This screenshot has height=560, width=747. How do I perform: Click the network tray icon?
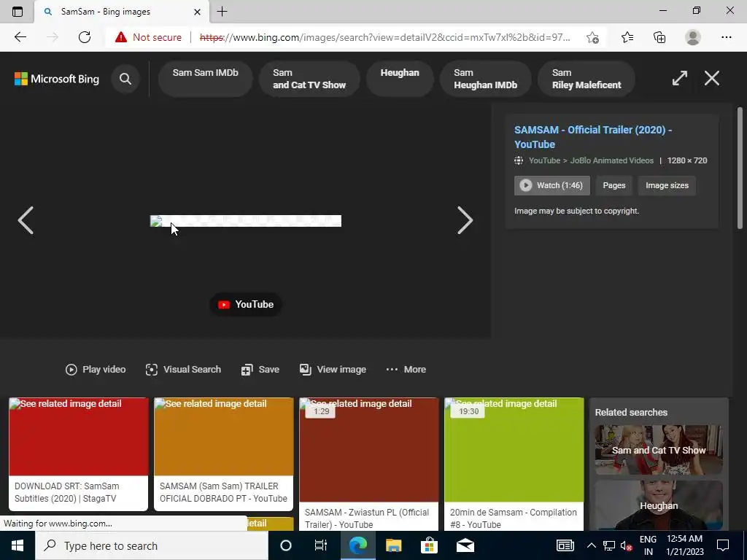pos(609,545)
